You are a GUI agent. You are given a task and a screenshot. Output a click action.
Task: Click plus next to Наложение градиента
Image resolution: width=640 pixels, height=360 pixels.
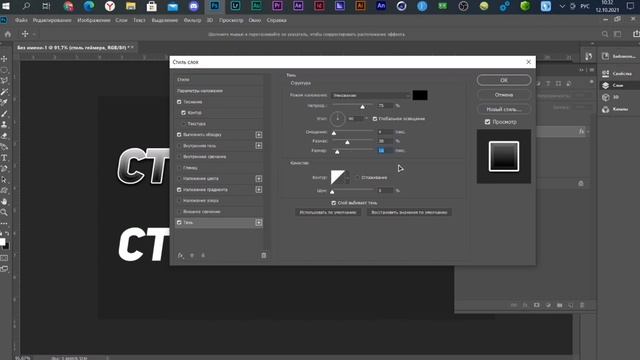click(259, 190)
